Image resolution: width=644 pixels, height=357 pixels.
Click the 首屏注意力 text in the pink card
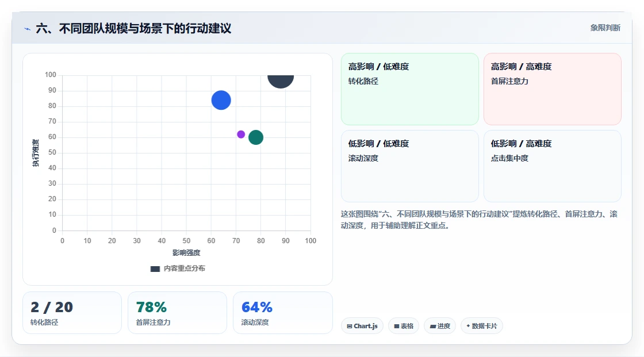click(x=509, y=81)
